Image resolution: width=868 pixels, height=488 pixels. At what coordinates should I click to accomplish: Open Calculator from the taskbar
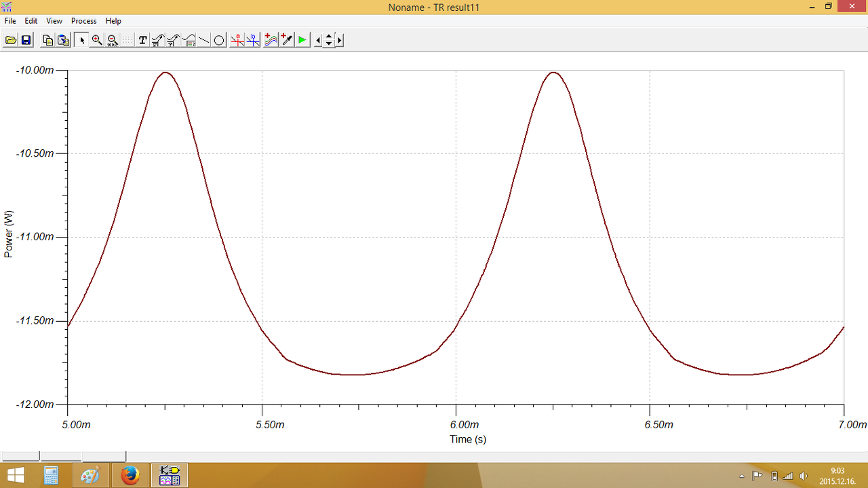(x=51, y=475)
